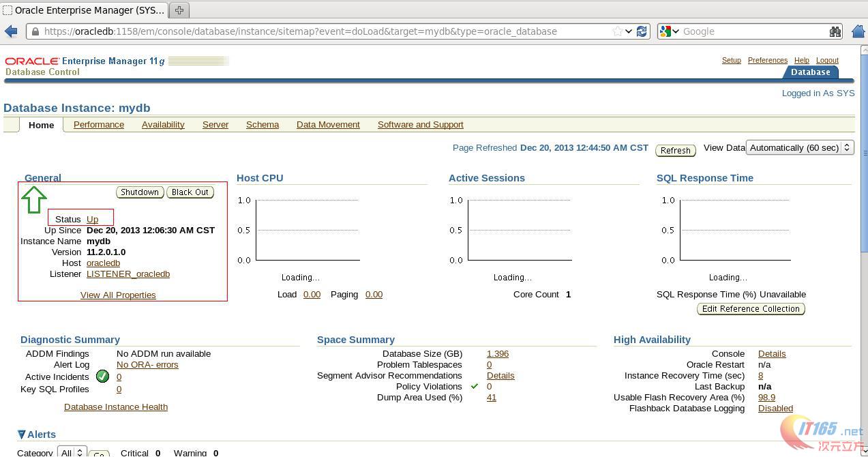The image size is (868, 457).
Task: Switch to the Performance tab
Action: [x=99, y=125]
